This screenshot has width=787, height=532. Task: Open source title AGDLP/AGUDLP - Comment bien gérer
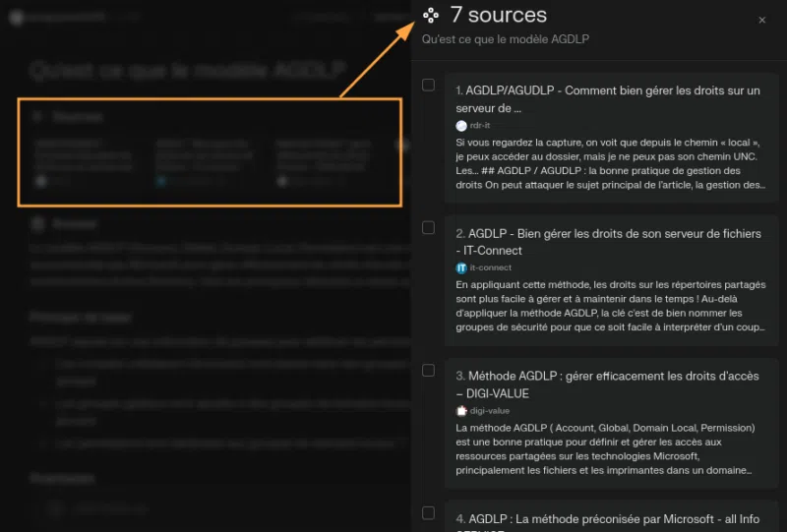click(607, 99)
